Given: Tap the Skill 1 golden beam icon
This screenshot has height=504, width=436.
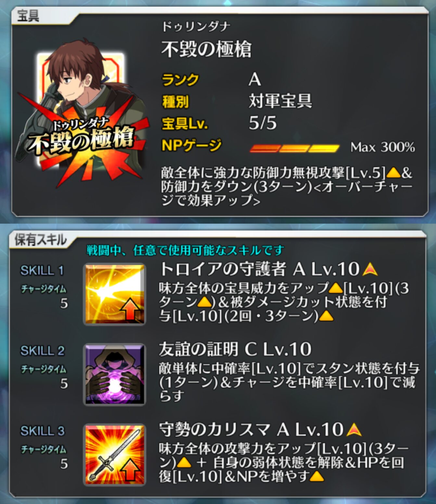Looking at the screenshot, I should coord(114,294).
